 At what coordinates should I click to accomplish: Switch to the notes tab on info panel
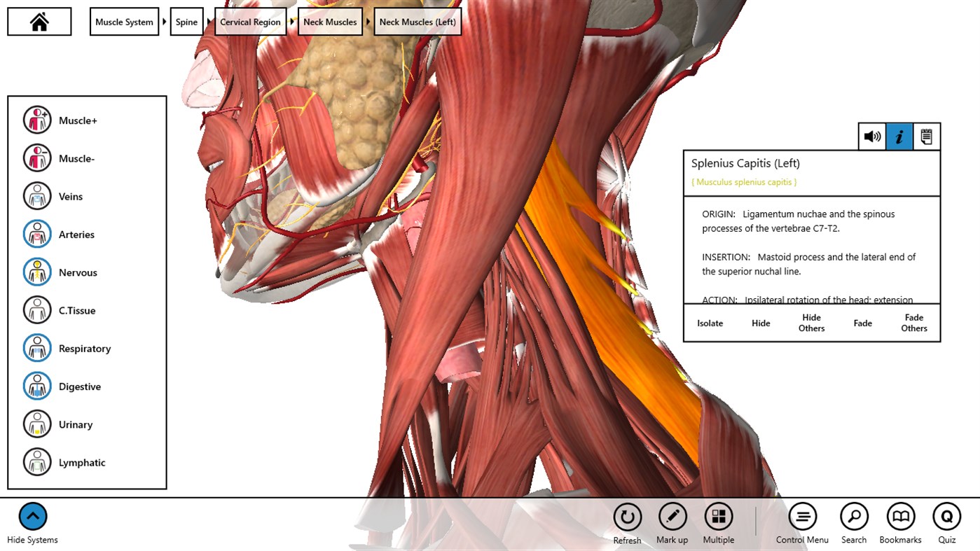[925, 136]
